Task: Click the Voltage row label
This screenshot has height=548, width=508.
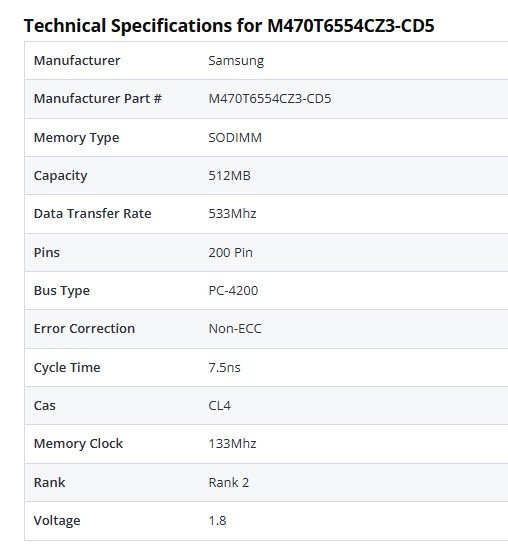Action: (x=57, y=521)
